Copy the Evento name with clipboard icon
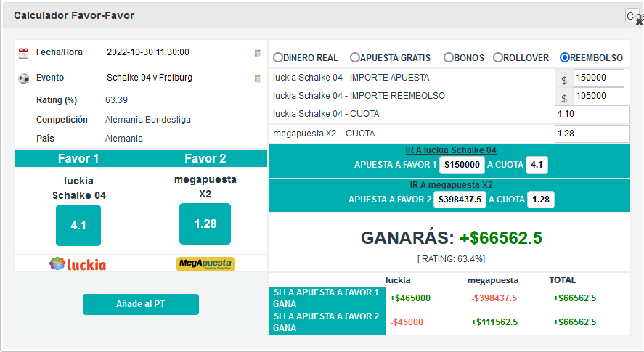 [x=258, y=78]
